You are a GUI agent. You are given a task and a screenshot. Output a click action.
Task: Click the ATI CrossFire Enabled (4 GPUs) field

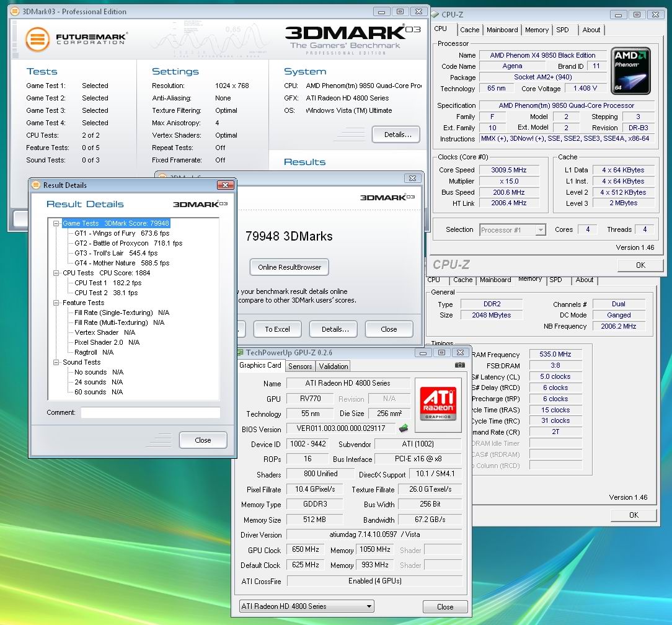(x=374, y=581)
